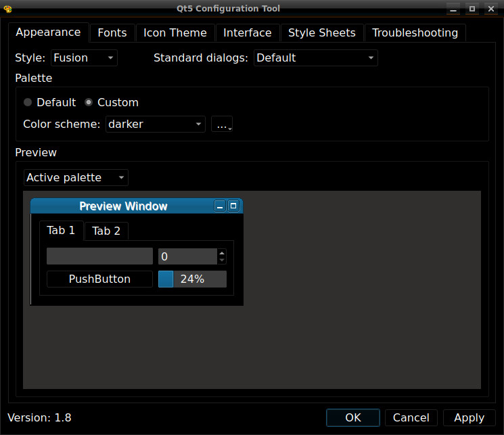Click the 'Style:' label

coord(30,58)
